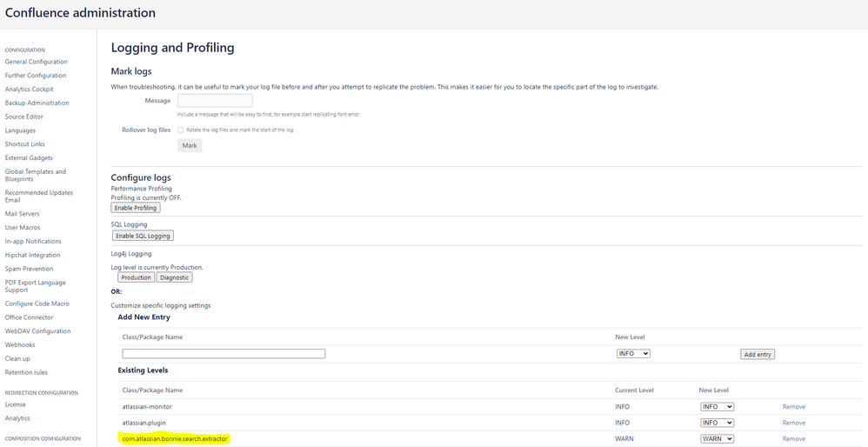Image resolution: width=868 pixels, height=447 pixels.
Task: Open Configure Code Macro page
Action: point(37,304)
